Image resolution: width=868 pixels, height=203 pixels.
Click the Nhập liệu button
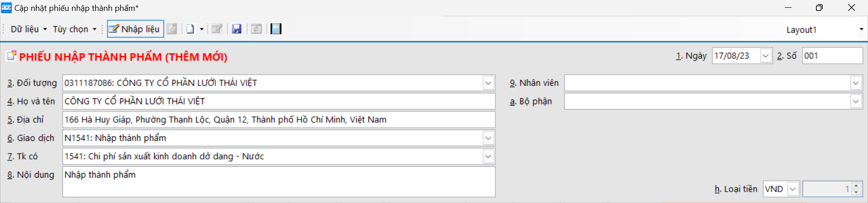click(x=135, y=29)
